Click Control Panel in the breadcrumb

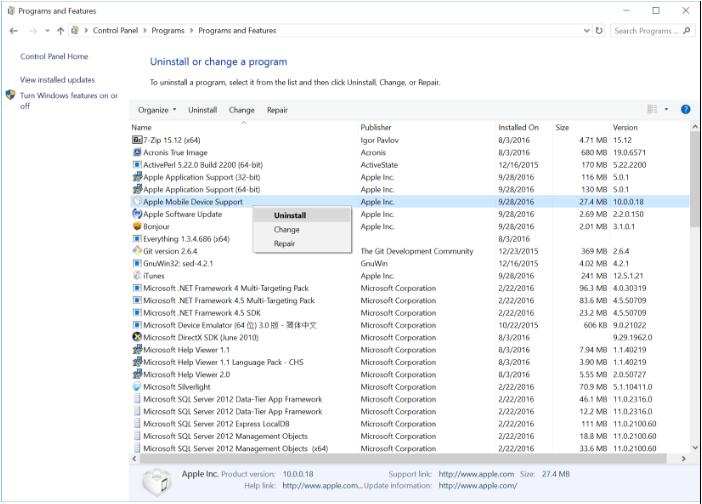[116, 30]
